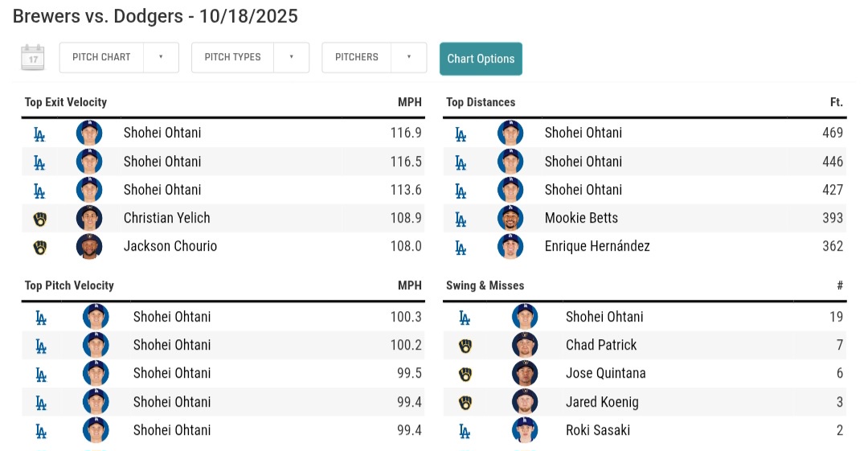Select Enrique Hernández's player name link

[x=597, y=246]
